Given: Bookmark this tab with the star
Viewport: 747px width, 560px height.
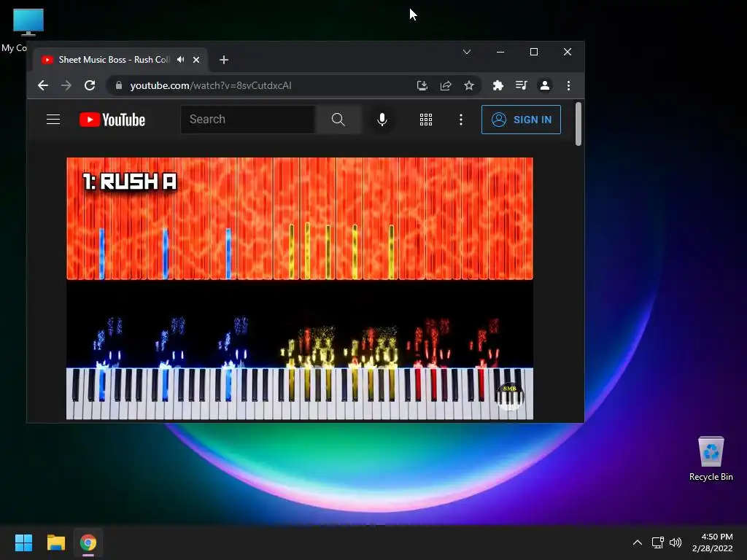Looking at the screenshot, I should pyautogui.click(x=469, y=86).
